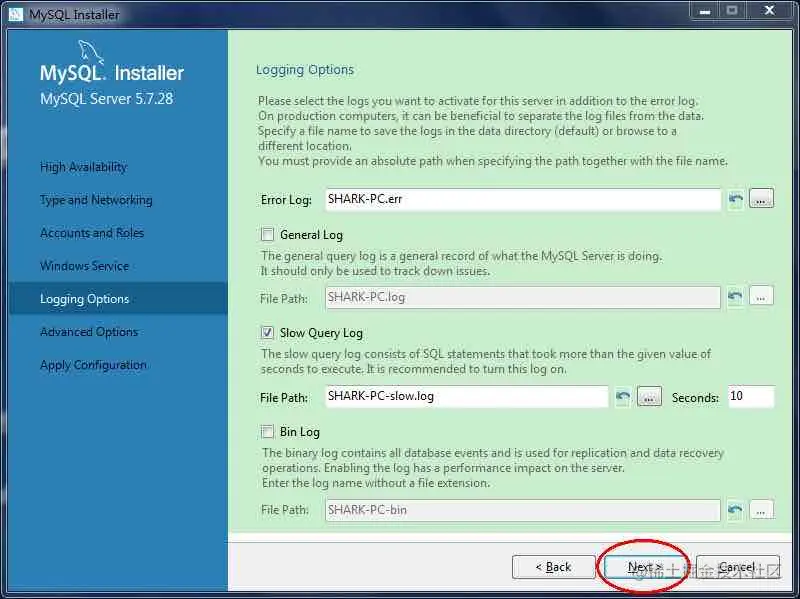This screenshot has width=800, height=599.
Task: Minimize the MySQL Installer window
Action: 705,11
